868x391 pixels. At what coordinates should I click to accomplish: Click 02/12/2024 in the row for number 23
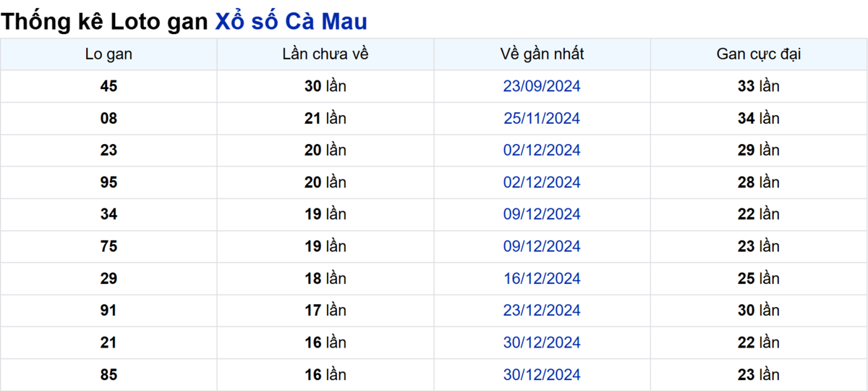coord(542,151)
